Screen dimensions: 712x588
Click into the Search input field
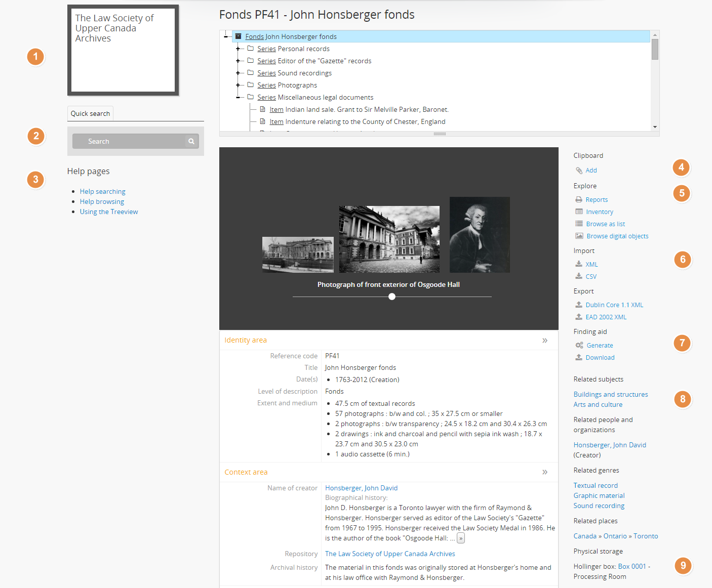129,142
